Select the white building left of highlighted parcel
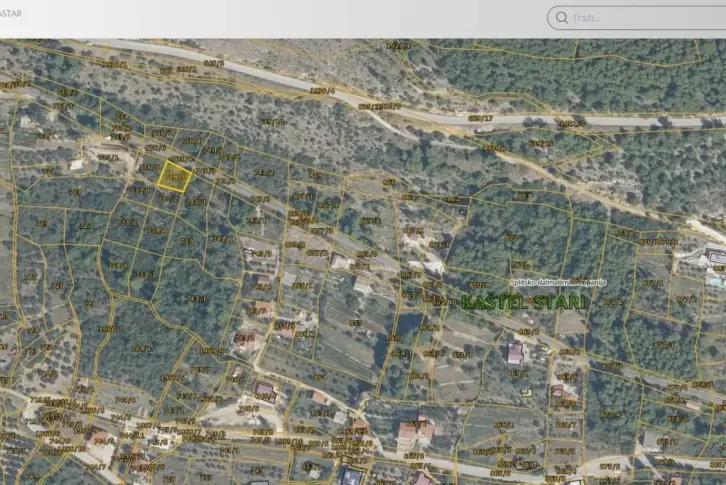Viewport: 726px width, 485px height. (78, 164)
